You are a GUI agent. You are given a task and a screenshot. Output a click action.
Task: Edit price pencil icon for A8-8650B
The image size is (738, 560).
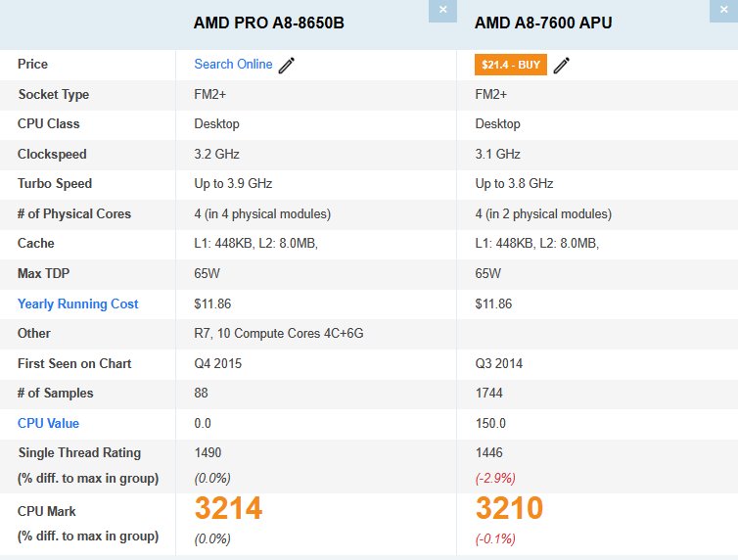coord(286,66)
